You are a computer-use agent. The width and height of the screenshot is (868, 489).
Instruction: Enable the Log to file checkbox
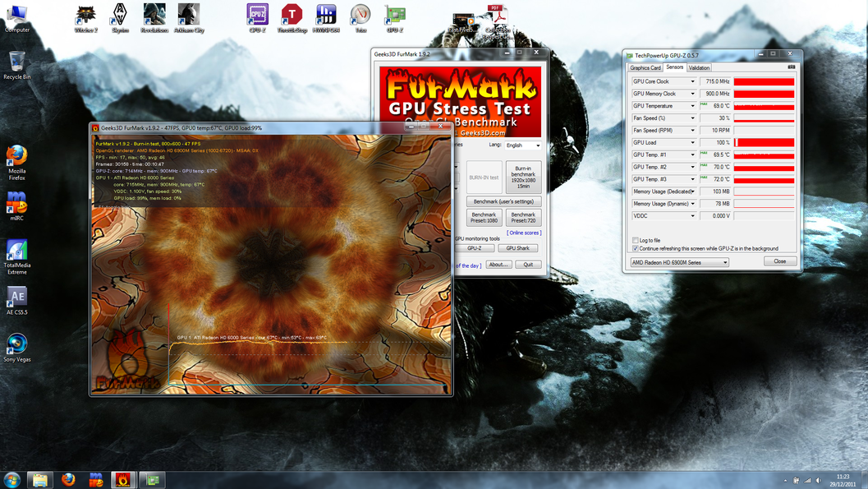coord(635,240)
